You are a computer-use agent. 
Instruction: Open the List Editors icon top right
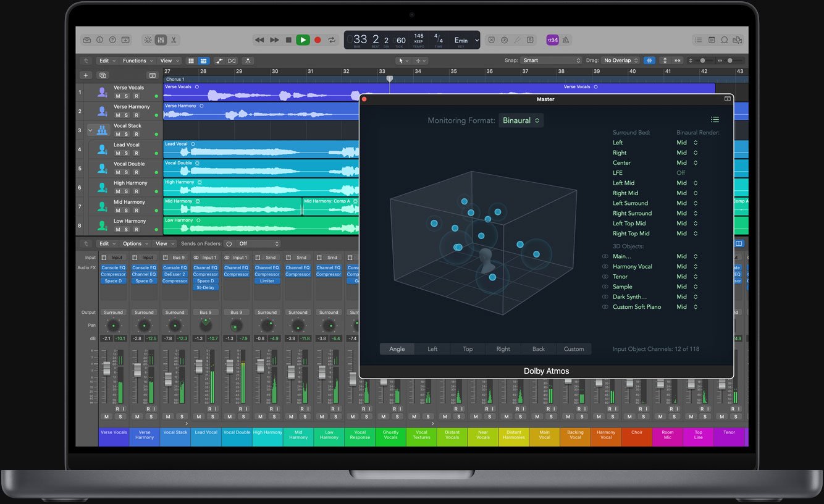[699, 40]
